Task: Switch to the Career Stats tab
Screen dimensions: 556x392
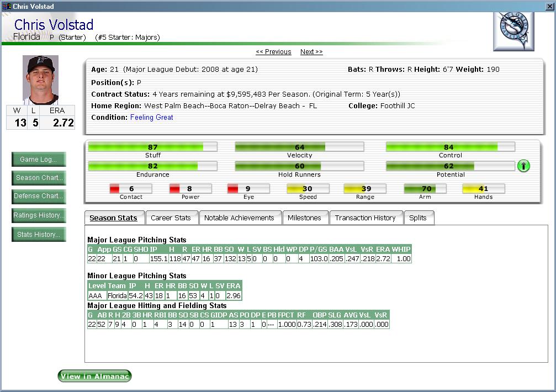Action: pyautogui.click(x=171, y=218)
